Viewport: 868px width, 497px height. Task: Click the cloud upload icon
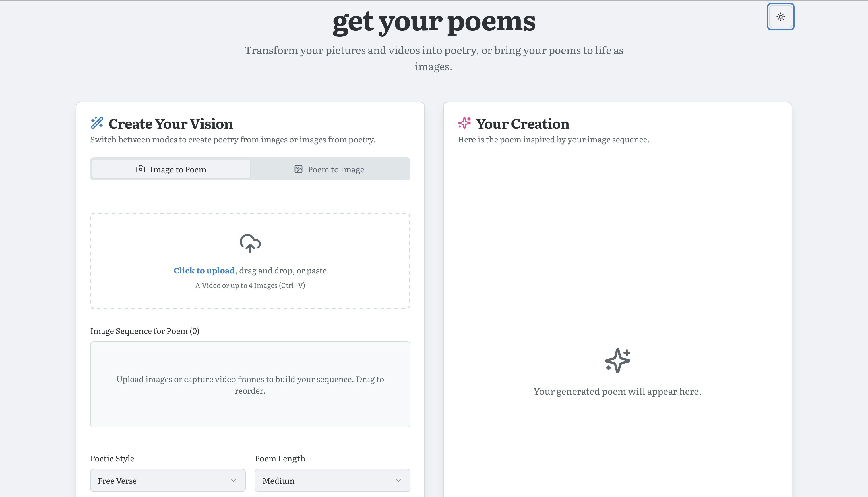pyautogui.click(x=250, y=243)
